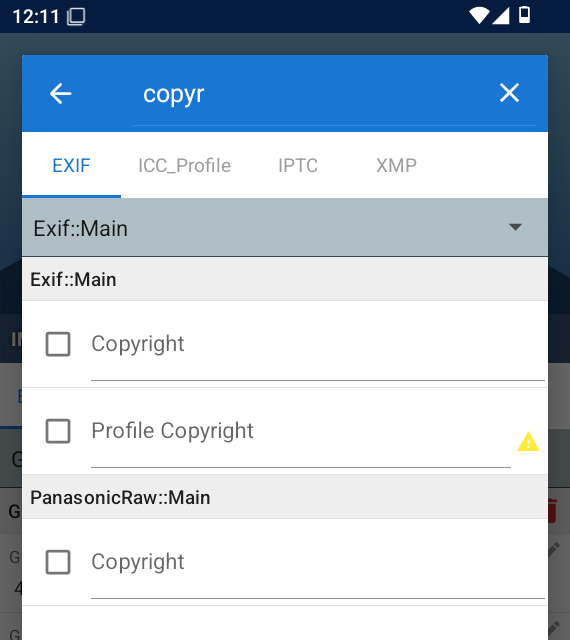Click the Exif::Main Copyright value field
The height and width of the screenshot is (640, 570).
pyautogui.click(x=318, y=344)
